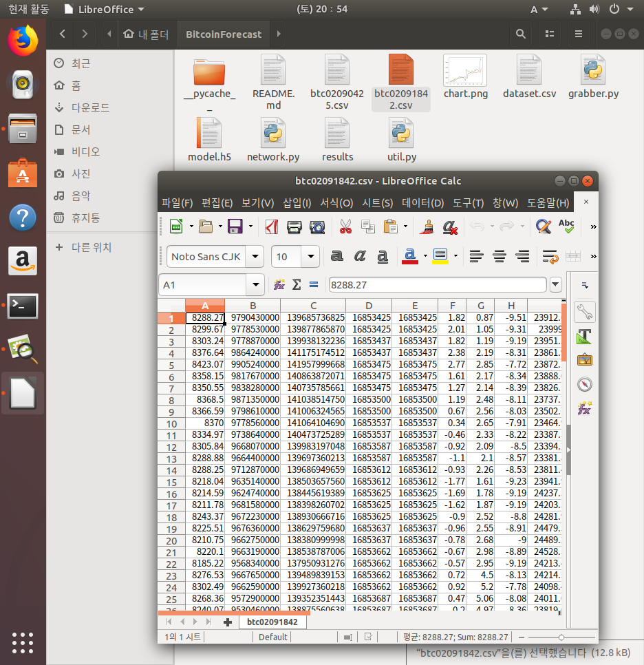Viewport: 644px width, 665px height.
Task: Click the zoom slider in status bar
Action: click(561, 637)
